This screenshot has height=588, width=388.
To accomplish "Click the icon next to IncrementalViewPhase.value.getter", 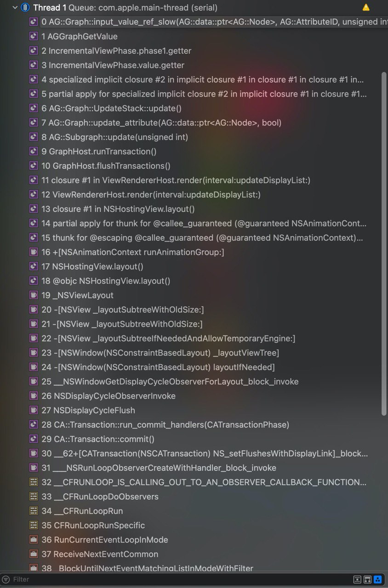I will point(33,65).
